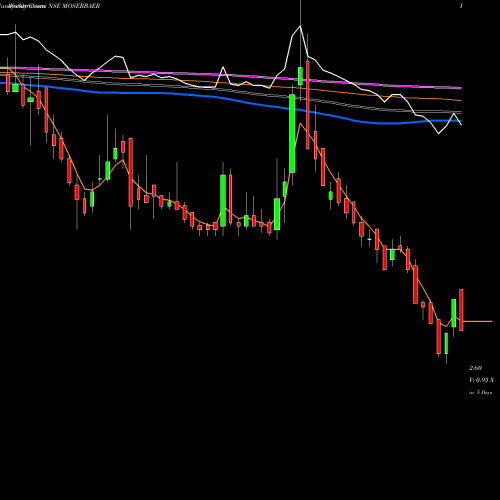Click the last red candlestick on the right
The image size is (500, 500).
(x=461, y=310)
